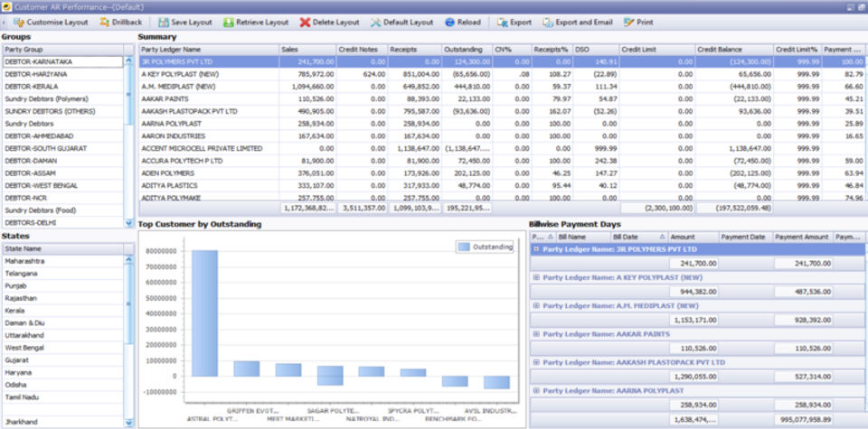Click the Delete Layout red X icon
Screen dimensions: 868x429
pos(306,22)
